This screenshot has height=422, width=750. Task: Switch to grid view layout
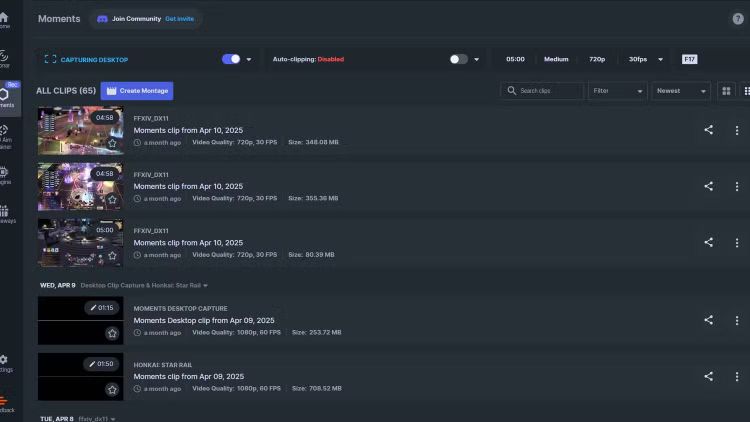click(727, 91)
